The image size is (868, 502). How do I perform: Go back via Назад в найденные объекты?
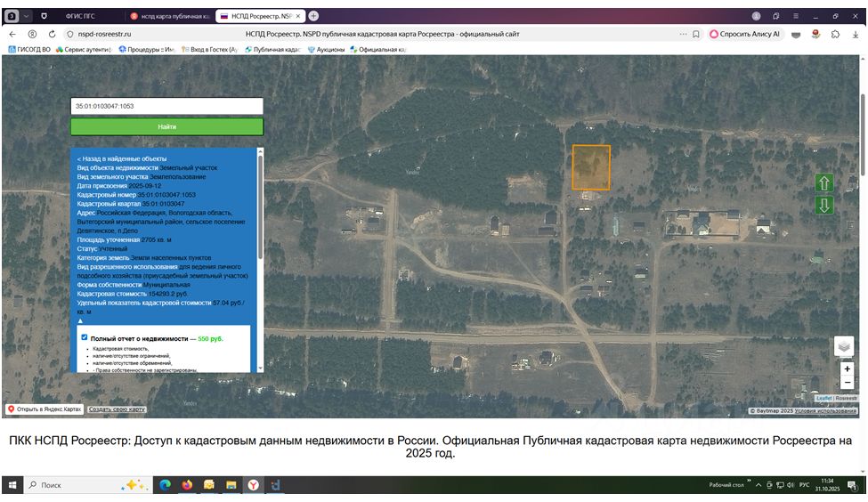click(122, 158)
